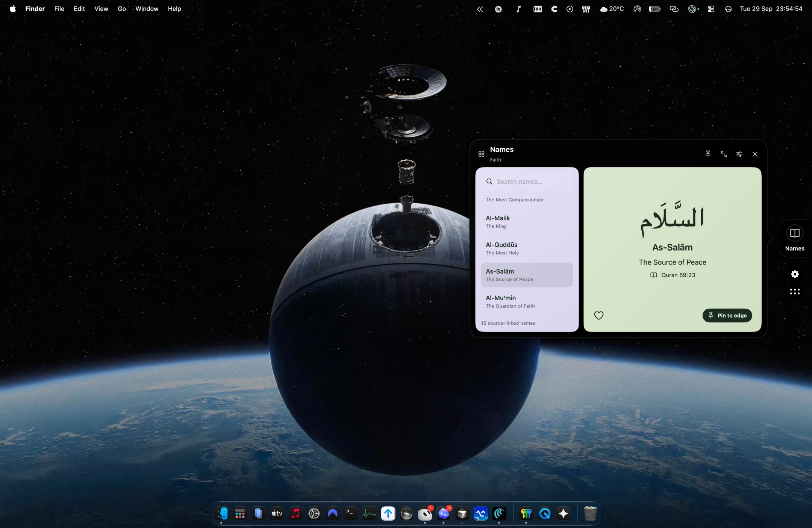Image resolution: width=812 pixels, height=528 pixels.
Task: Launch Music app from the Dock
Action: (x=295, y=513)
